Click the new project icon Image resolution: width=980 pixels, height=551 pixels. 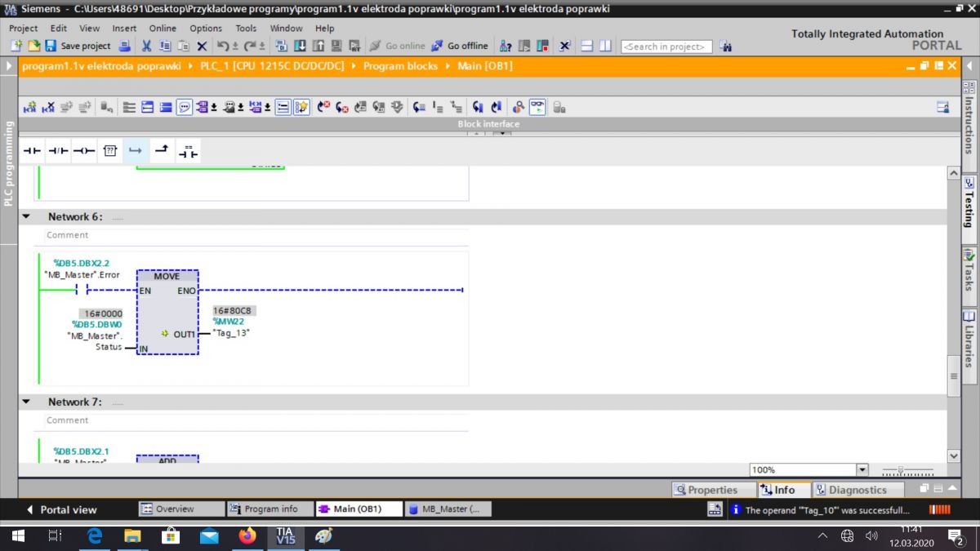click(x=17, y=46)
